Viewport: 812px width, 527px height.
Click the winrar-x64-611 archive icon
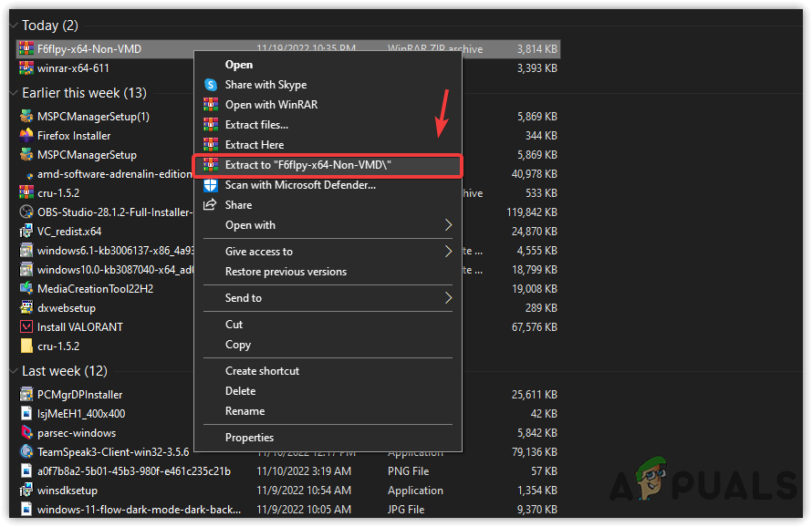coord(26,67)
